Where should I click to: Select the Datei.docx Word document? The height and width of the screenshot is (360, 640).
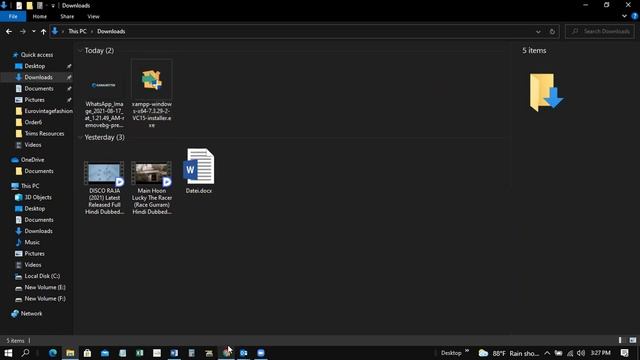[199, 171]
